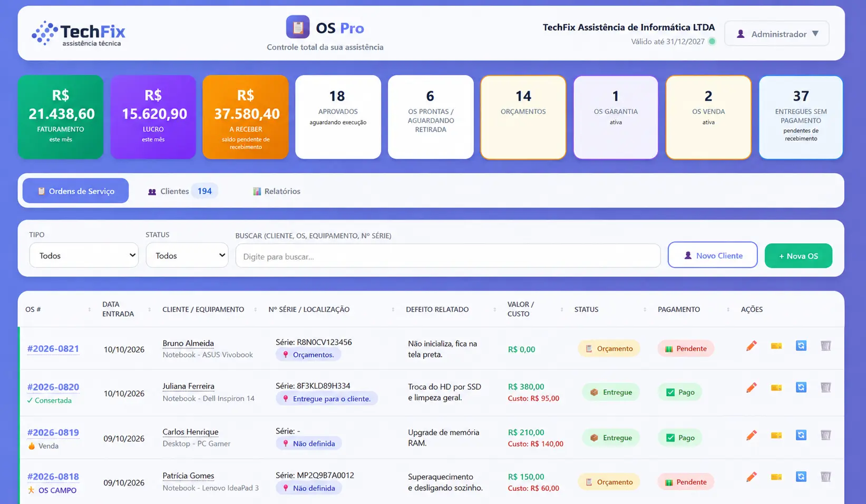Select the Entregues sem Pagamento card
The height and width of the screenshot is (504, 866).
tap(801, 117)
